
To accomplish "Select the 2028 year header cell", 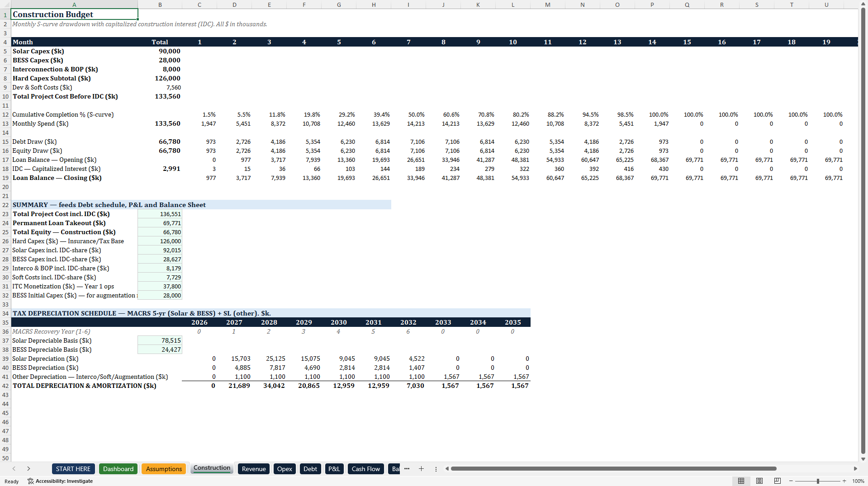I will (x=269, y=322).
